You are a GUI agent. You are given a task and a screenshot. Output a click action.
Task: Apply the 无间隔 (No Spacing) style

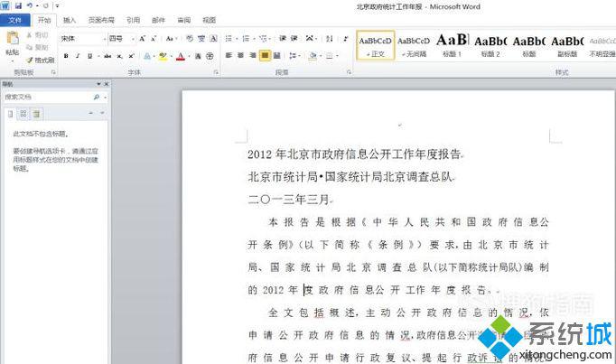(x=414, y=45)
